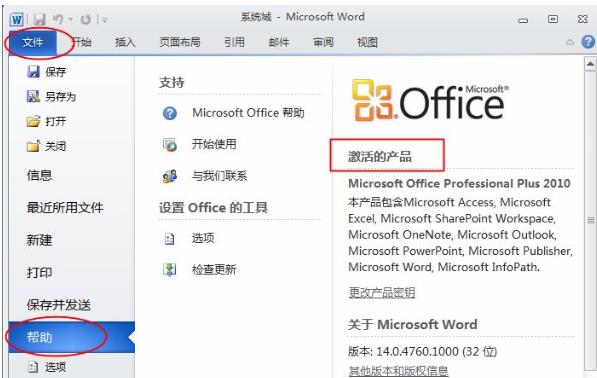Viewport: 597px width, 378px height.
Task: Select 打印 in the backstage sidebar
Action: coord(39,273)
